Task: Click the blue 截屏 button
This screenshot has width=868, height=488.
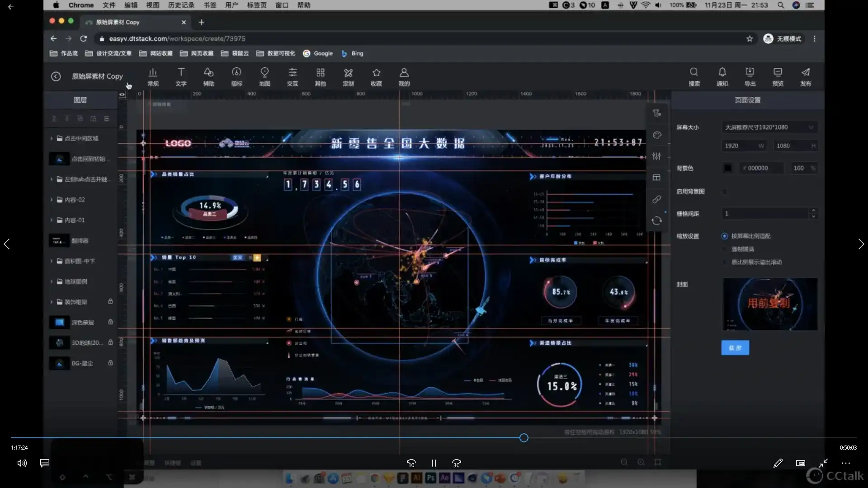Action: pyautogui.click(x=735, y=348)
